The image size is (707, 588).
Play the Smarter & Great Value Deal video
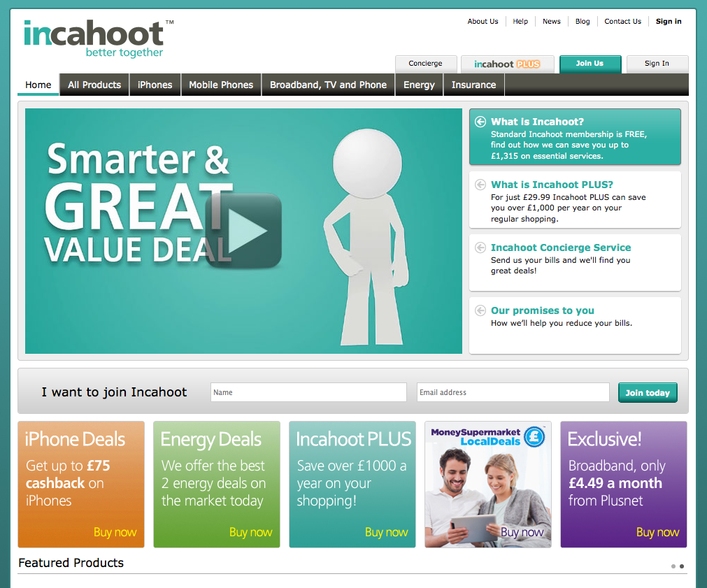click(243, 231)
